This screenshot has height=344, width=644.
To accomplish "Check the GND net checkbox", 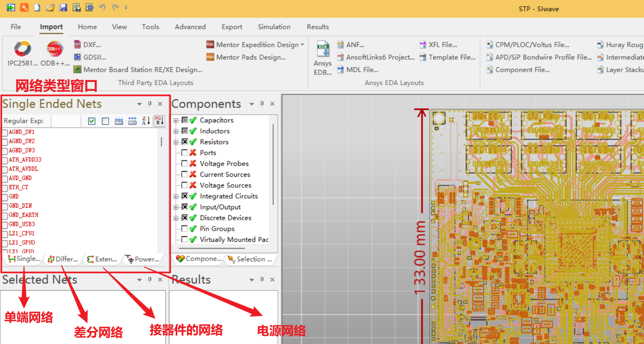I will click(x=5, y=197).
